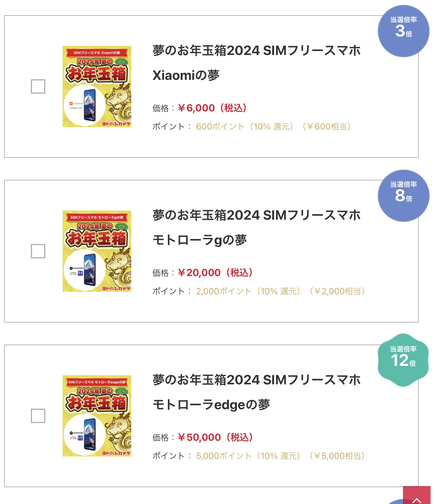Viewport: 435px width, 504px height.
Task: Click the 当選倍率 3倍 badge
Action: [403, 31]
